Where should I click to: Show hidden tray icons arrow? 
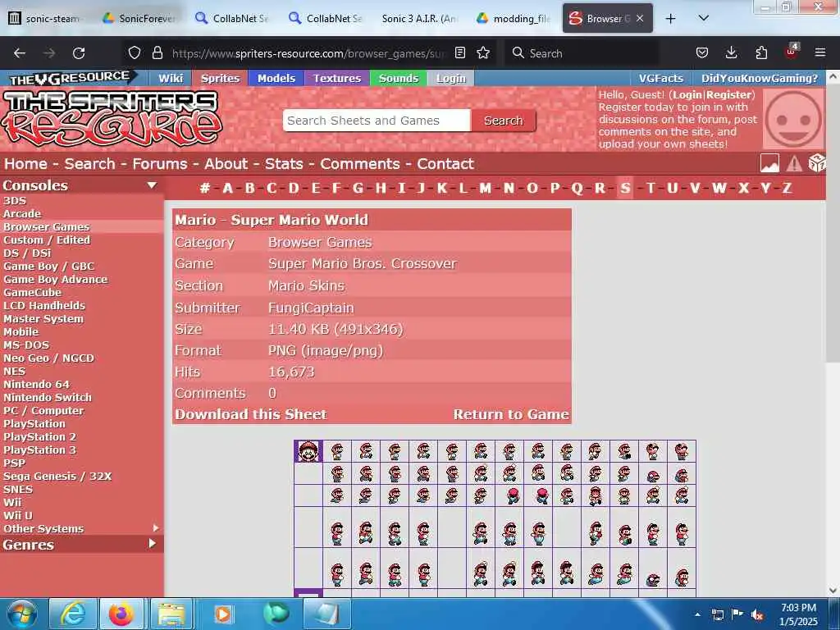pyautogui.click(x=697, y=614)
